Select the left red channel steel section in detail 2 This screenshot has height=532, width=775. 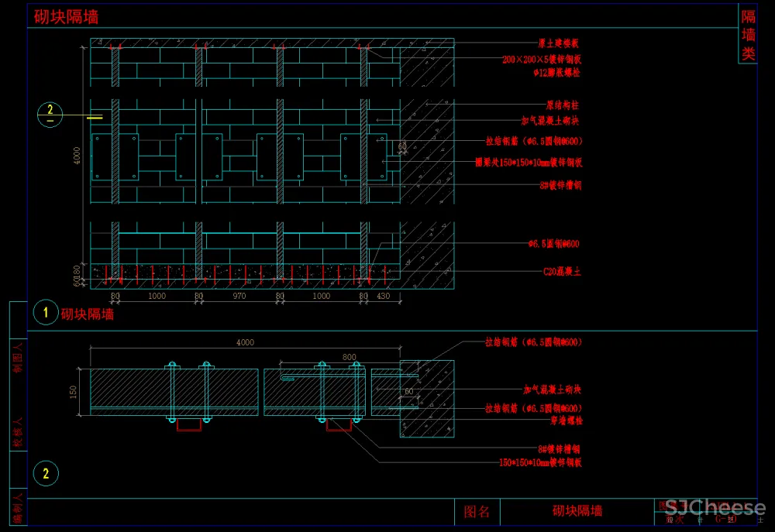click(x=188, y=424)
